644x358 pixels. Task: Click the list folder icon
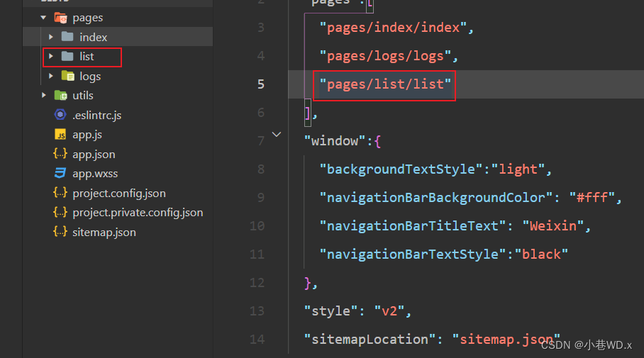[67, 56]
